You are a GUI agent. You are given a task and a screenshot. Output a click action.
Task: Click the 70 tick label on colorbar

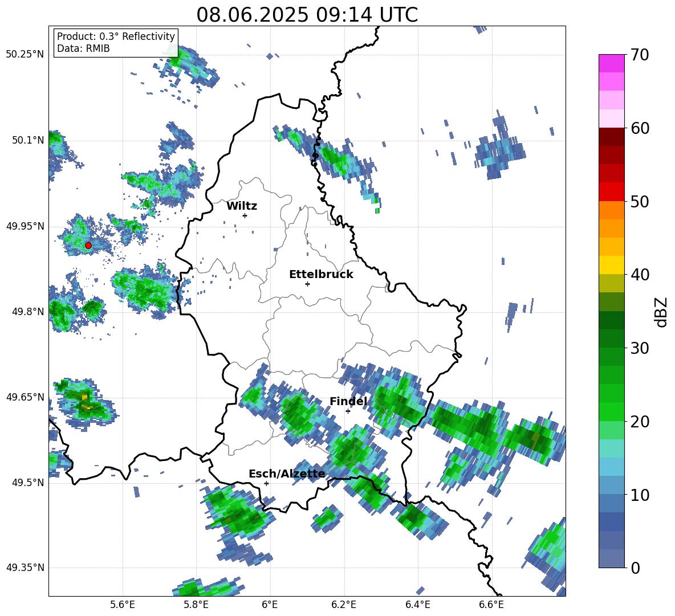tap(640, 55)
